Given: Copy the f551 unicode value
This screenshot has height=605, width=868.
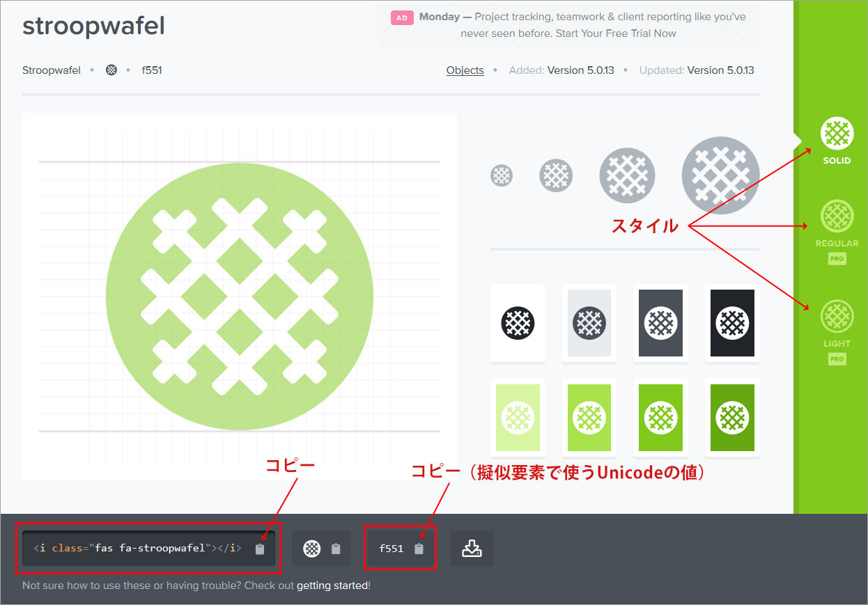Looking at the screenshot, I should point(418,548).
